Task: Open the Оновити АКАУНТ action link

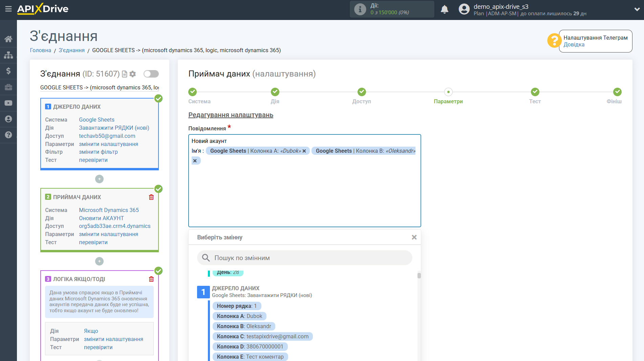Action: [101, 218]
